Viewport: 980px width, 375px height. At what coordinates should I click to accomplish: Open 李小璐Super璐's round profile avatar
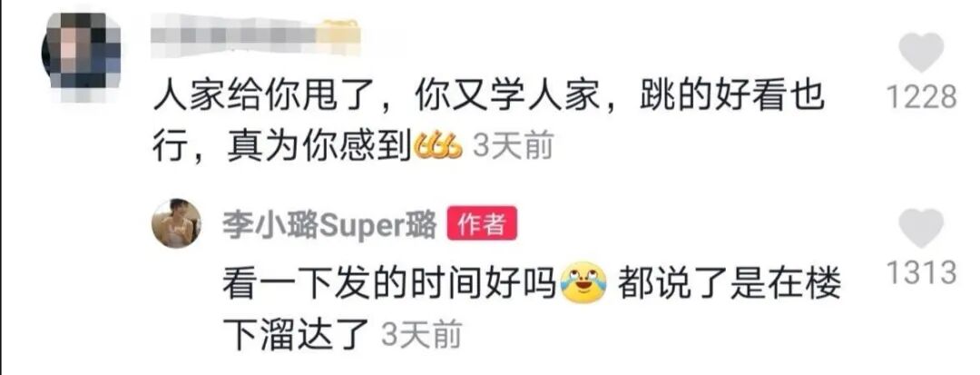177,223
